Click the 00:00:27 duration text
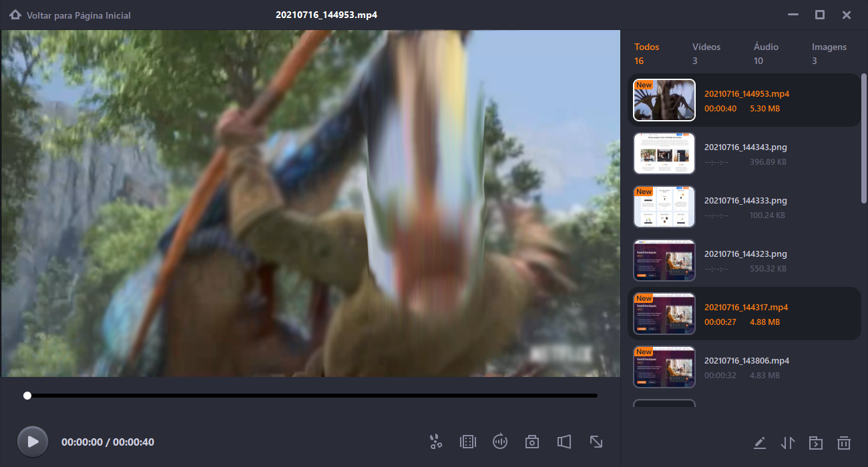868x467 pixels. tap(720, 322)
